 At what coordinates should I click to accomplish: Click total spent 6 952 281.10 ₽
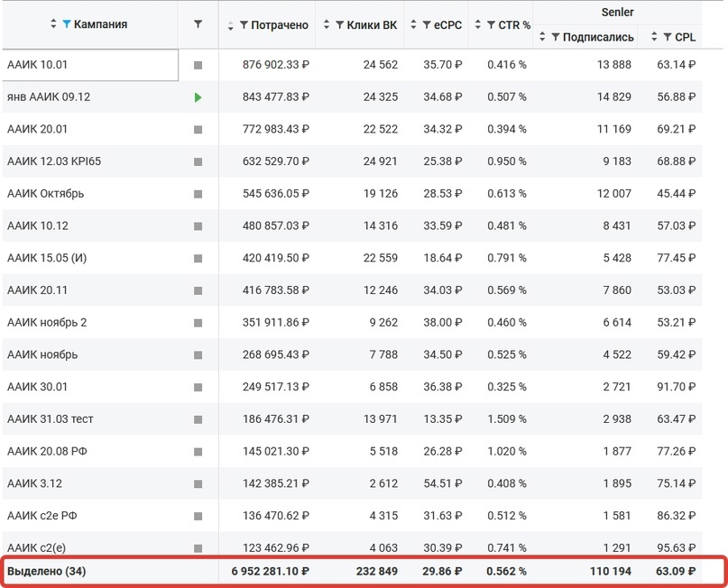[x=271, y=571]
